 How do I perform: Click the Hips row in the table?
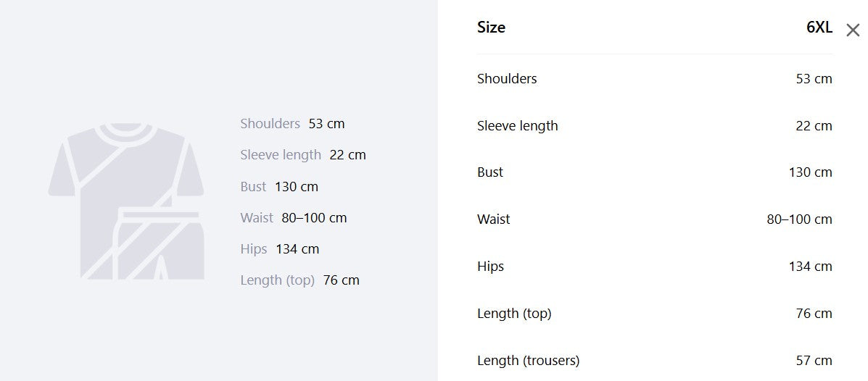655,266
